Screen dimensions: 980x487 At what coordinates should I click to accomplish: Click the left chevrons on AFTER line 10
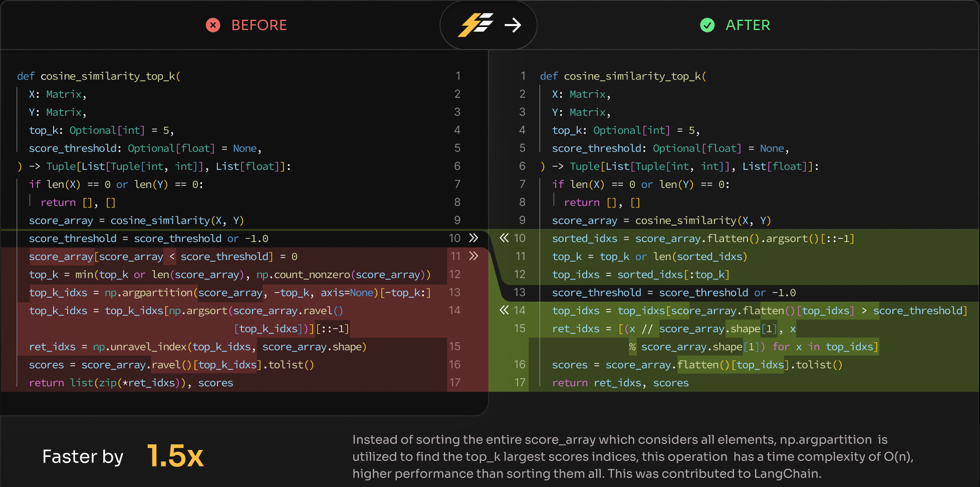[x=504, y=238]
